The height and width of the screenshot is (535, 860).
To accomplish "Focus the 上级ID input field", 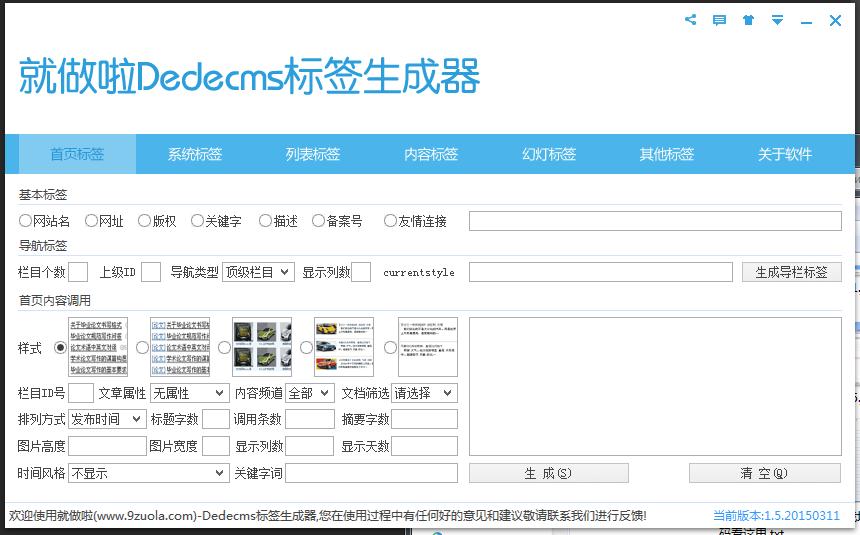I will click(151, 272).
